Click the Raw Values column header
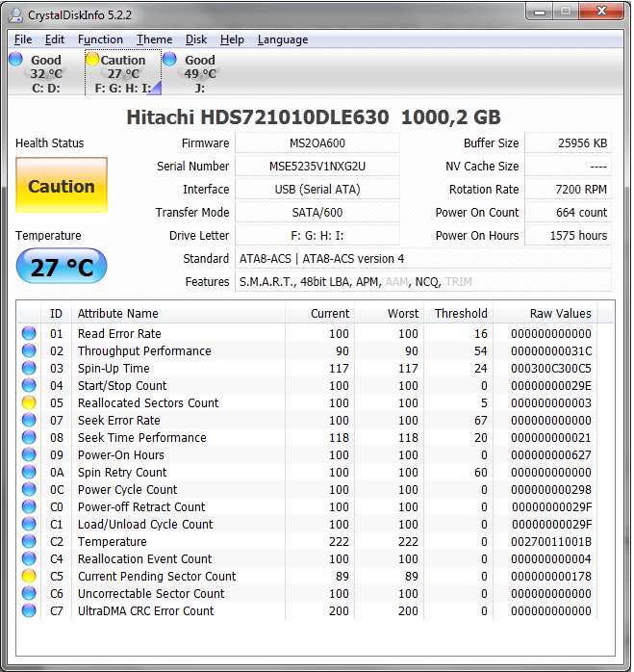634x672 pixels. (x=545, y=313)
